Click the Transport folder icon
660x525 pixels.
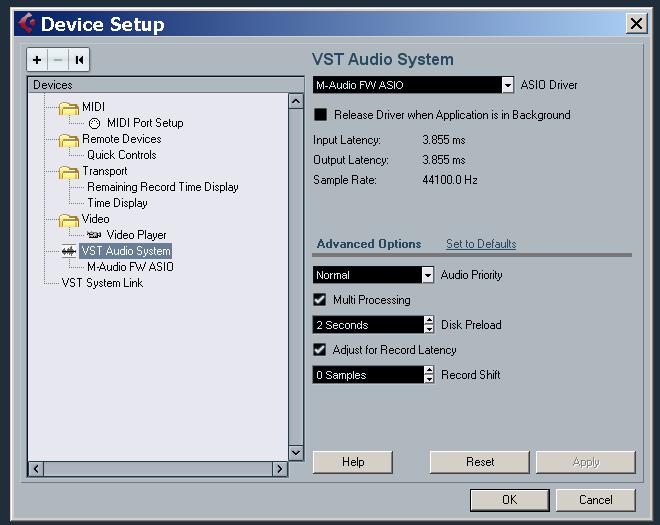tap(68, 172)
